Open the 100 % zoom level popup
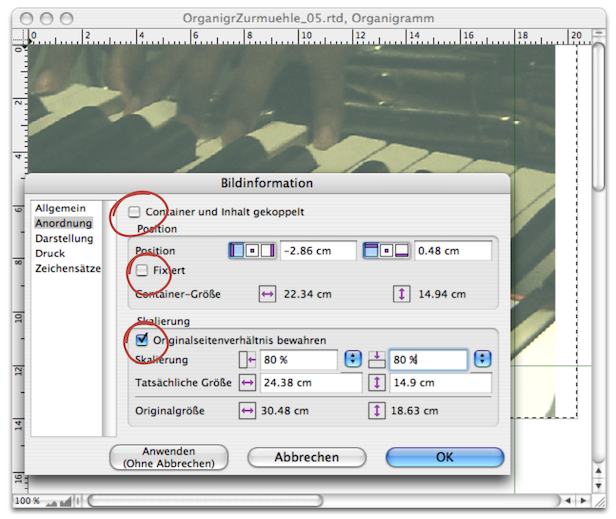Image resolution: width=616 pixels, height=519 pixels. pyautogui.click(x=27, y=500)
